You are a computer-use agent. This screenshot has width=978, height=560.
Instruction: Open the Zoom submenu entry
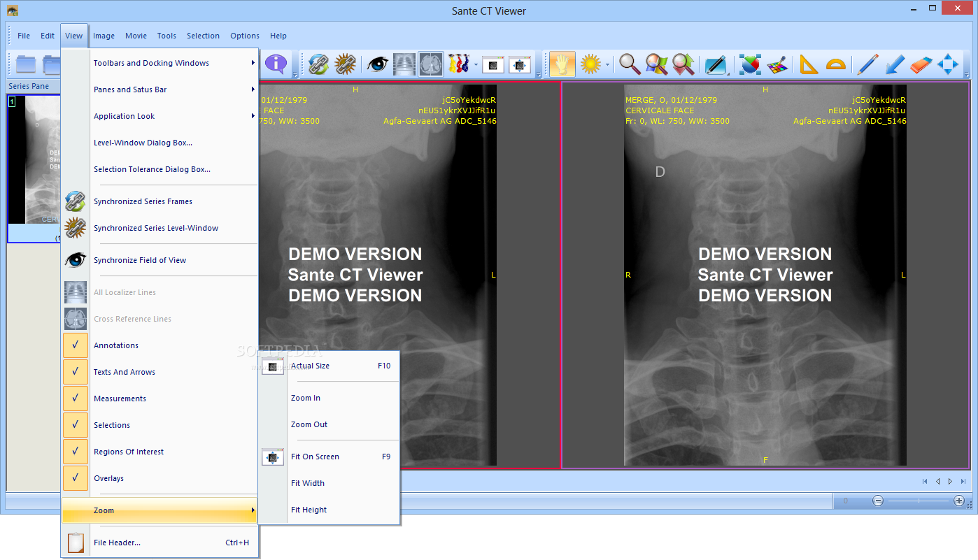click(160, 510)
